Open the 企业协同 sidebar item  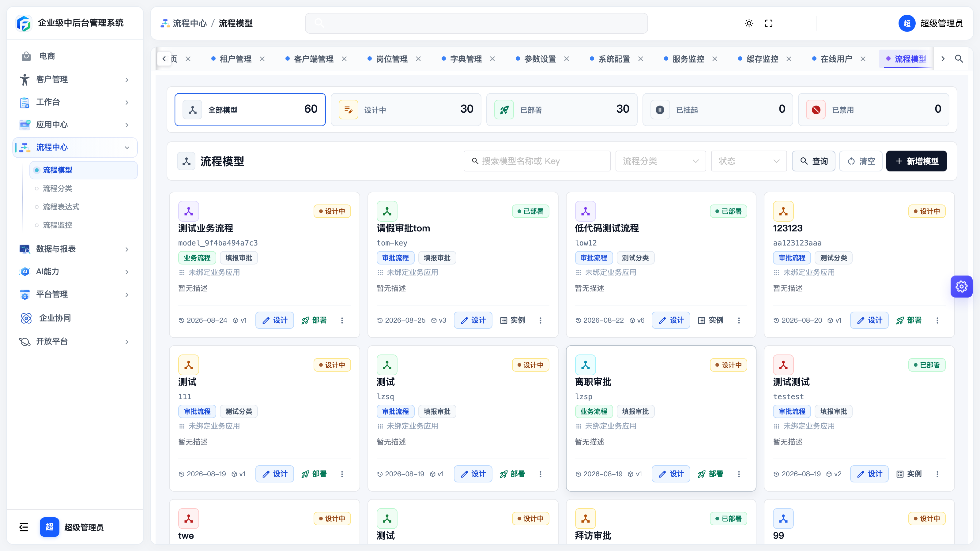click(x=75, y=318)
